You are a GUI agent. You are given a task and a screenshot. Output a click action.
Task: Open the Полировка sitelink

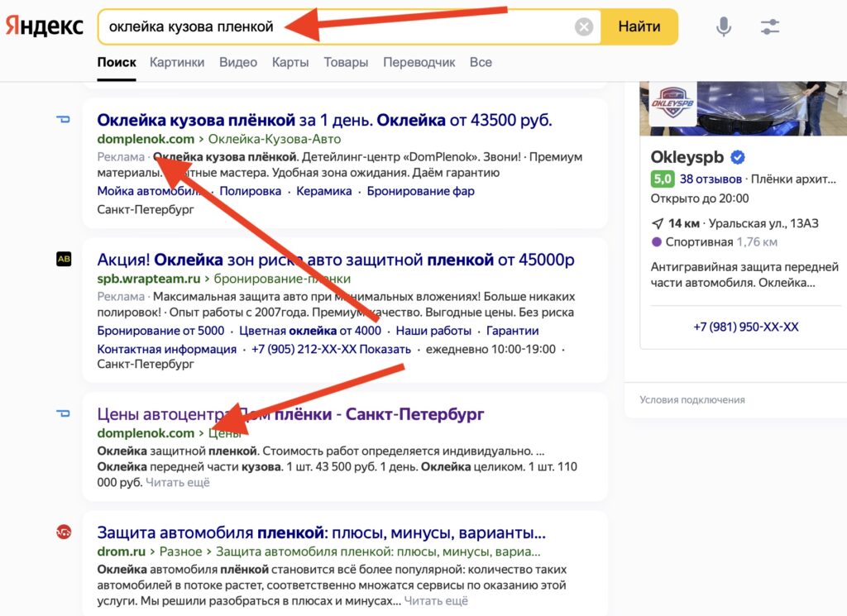250,191
